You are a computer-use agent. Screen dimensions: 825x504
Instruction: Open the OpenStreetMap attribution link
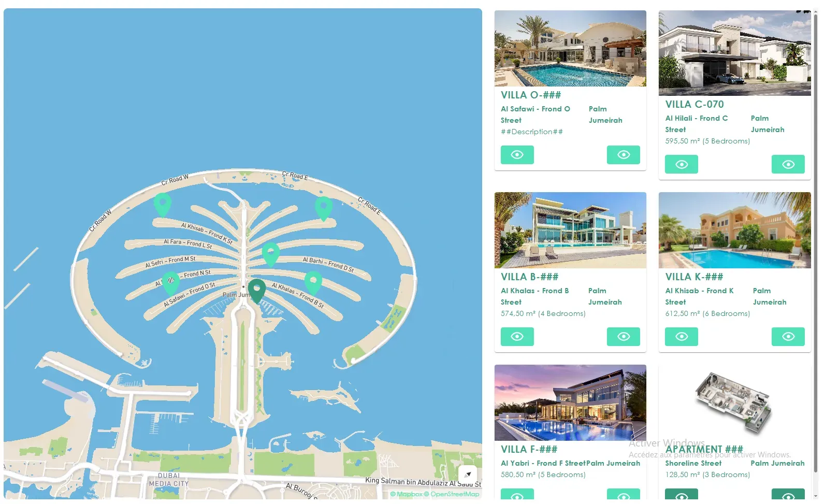pos(452,494)
